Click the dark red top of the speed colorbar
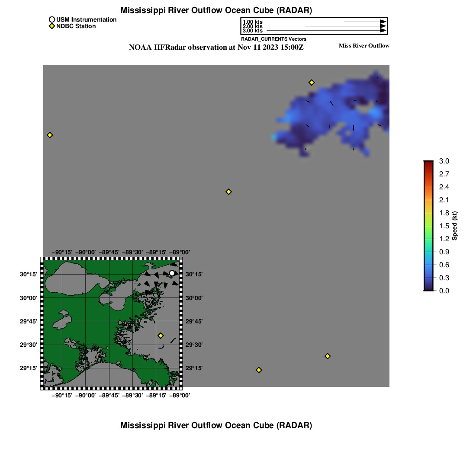This screenshot has height=454, width=476. (428, 163)
